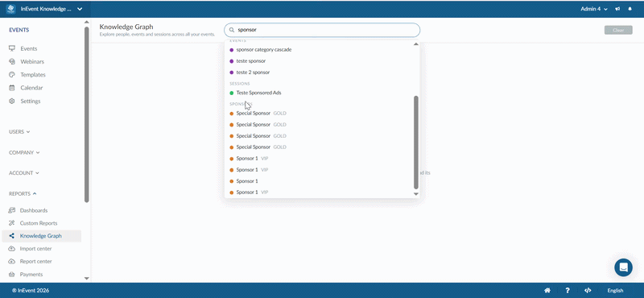This screenshot has height=298, width=644.
Task: Click the home icon in footer
Action: 547,291
